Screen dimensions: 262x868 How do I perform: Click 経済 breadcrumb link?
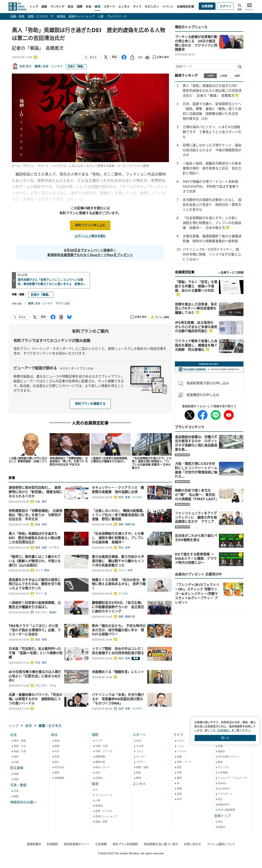click(29, 726)
